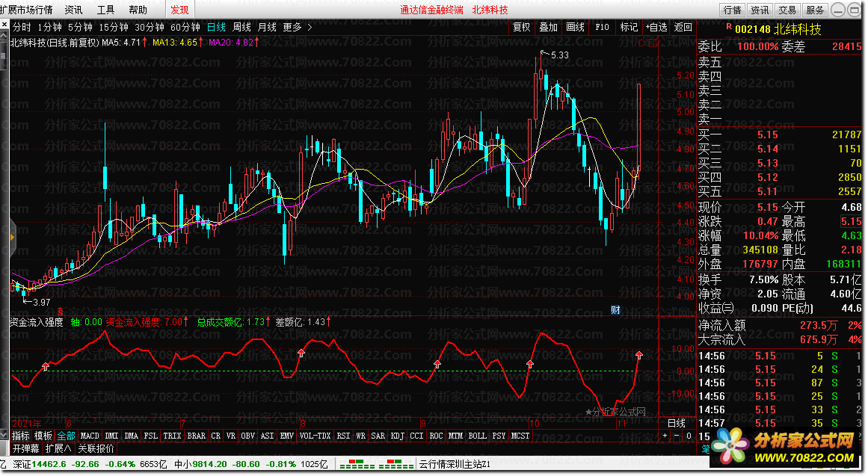Image resolution: width=868 pixels, height=476 pixels.
Task: Open the 资讯 menu in the menu bar
Action: pos(73,10)
